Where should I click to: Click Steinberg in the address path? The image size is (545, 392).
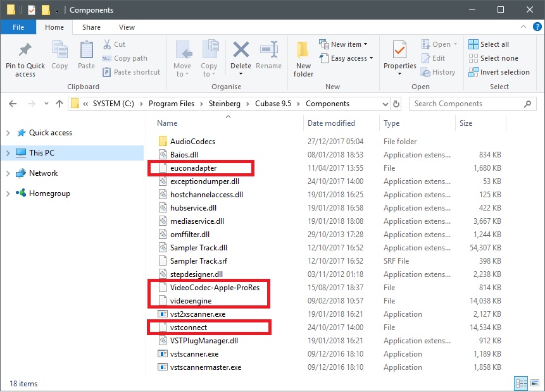224,104
